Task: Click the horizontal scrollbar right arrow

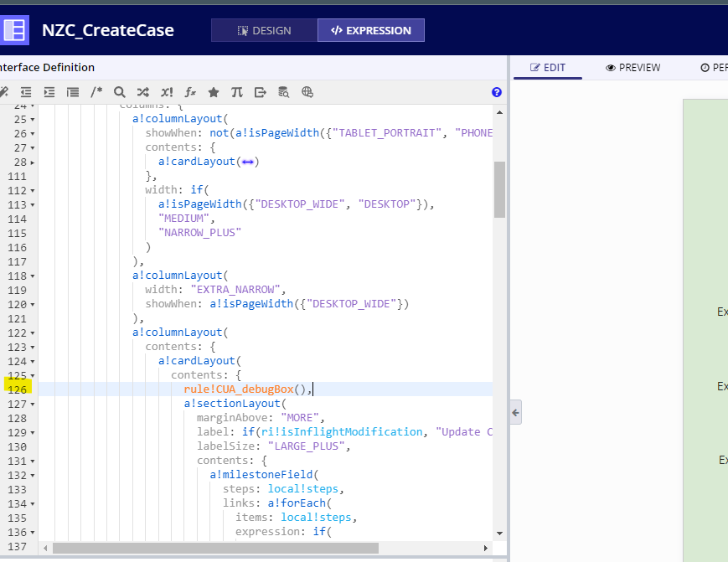Action: [x=486, y=548]
